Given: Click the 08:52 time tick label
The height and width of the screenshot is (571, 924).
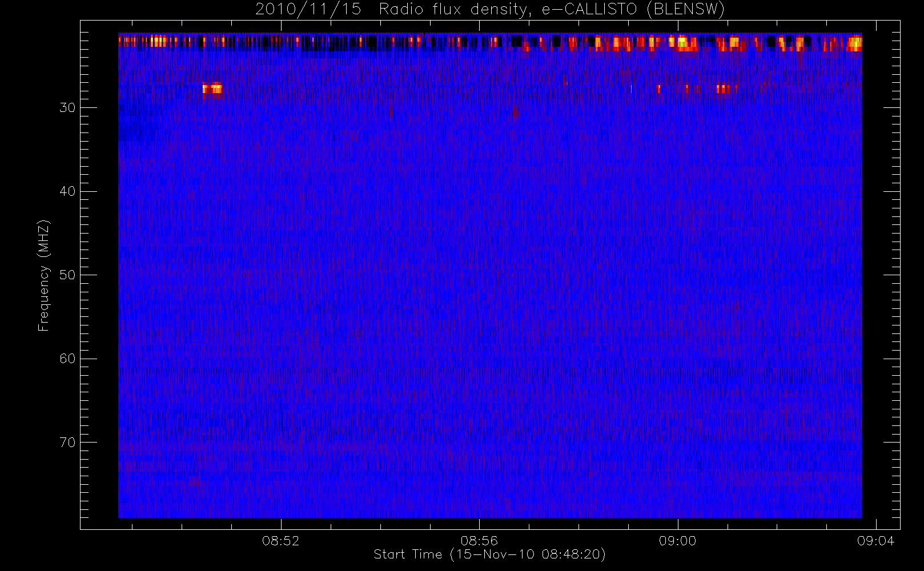Looking at the screenshot, I should click(280, 541).
